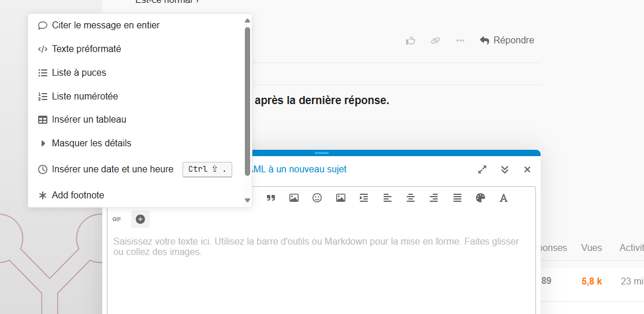Collapse the composer with double chevron
This screenshot has height=314, width=644.
pos(505,169)
